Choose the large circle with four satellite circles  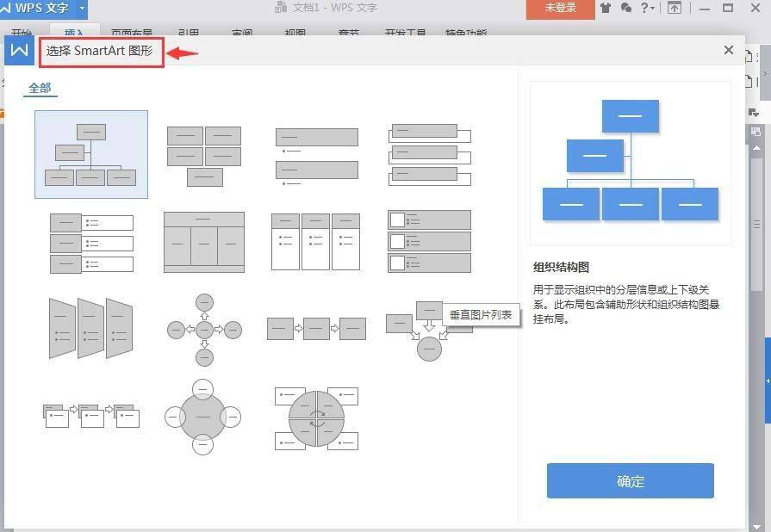click(202, 417)
